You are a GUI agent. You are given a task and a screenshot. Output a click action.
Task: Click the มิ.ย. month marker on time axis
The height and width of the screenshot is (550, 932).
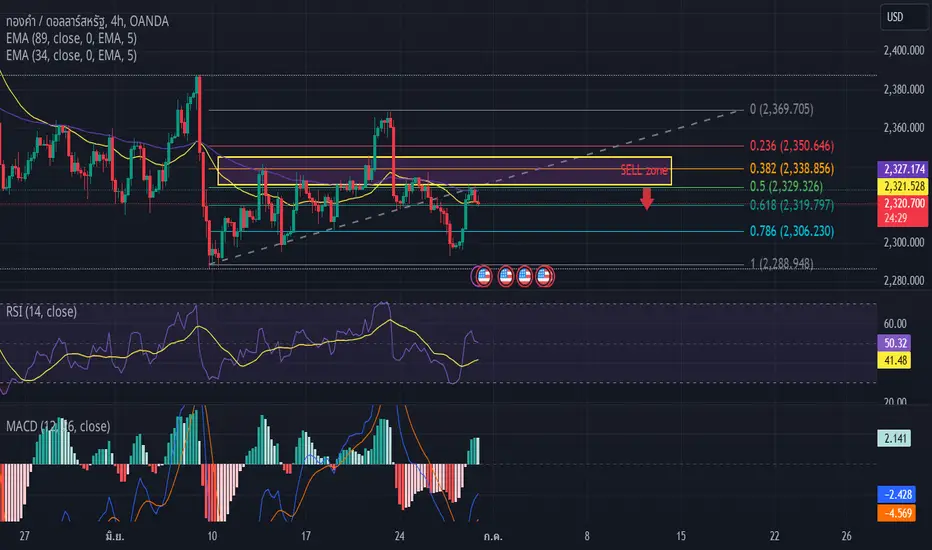coord(114,536)
